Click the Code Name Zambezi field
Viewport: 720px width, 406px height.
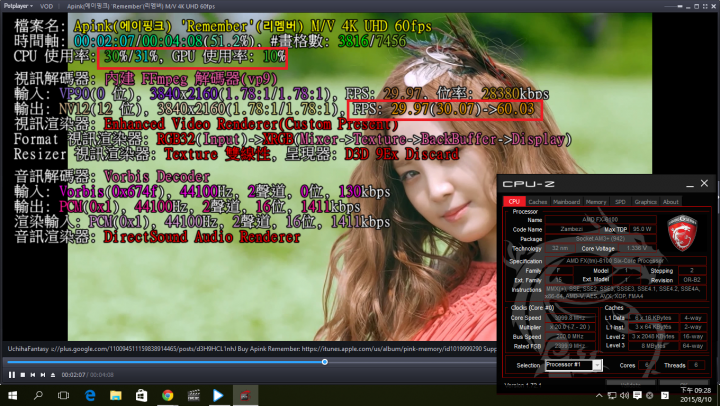pos(572,229)
